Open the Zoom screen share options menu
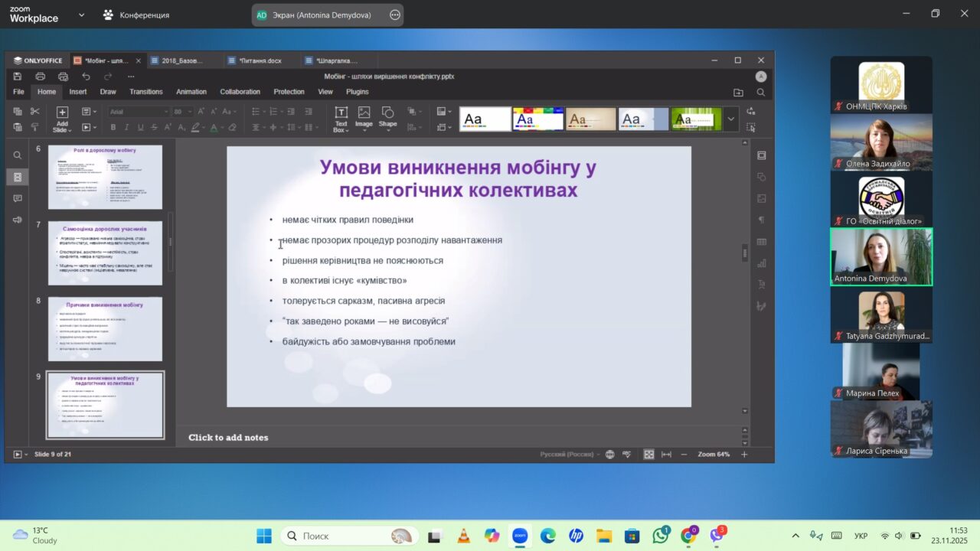The image size is (980, 551). pyautogui.click(x=394, y=15)
